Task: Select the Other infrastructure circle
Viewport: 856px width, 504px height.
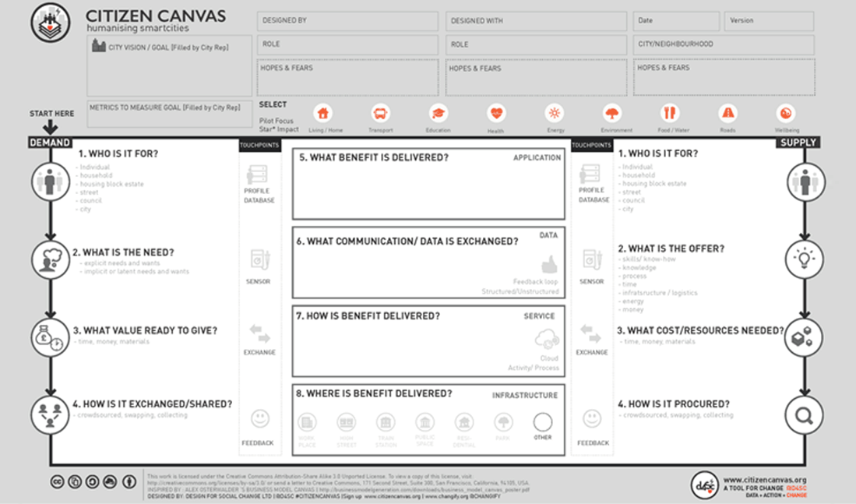Action: [543, 422]
